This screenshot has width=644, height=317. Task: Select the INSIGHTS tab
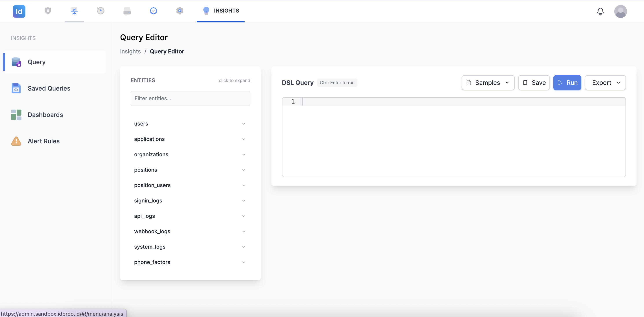click(221, 11)
